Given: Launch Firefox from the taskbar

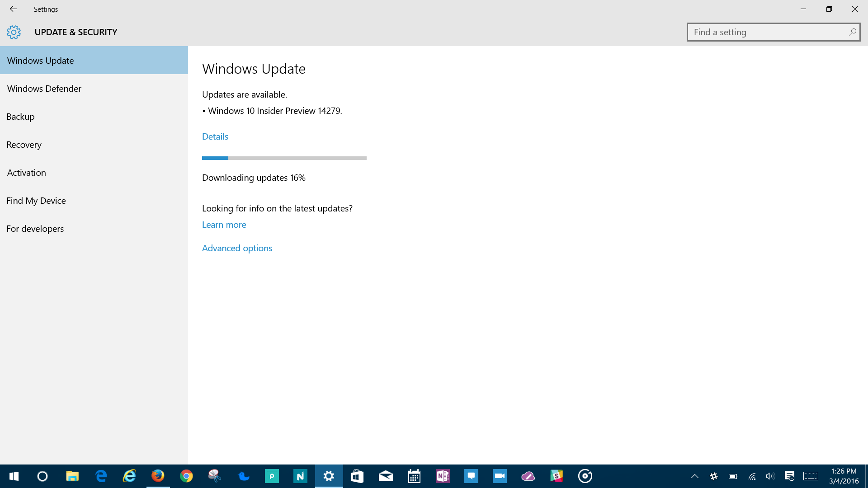Looking at the screenshot, I should tap(158, 476).
